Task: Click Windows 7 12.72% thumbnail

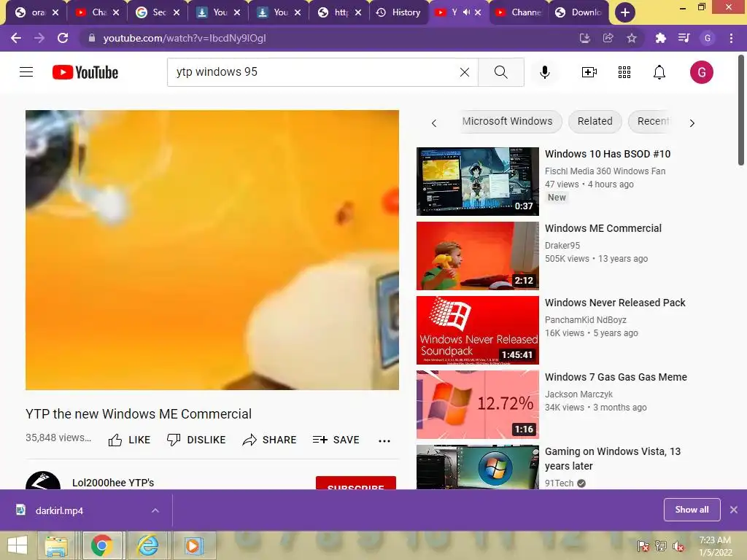Action: click(477, 404)
